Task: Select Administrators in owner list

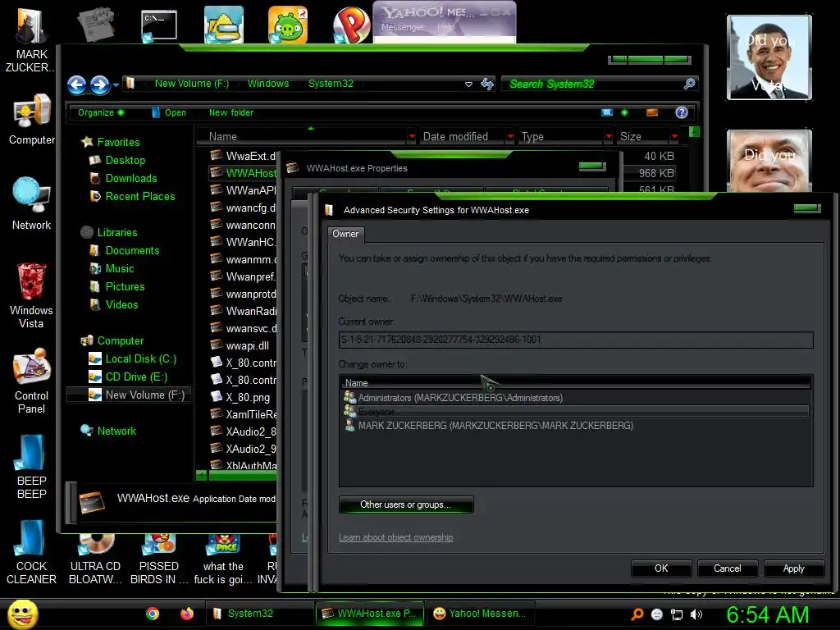Action: coord(575,398)
